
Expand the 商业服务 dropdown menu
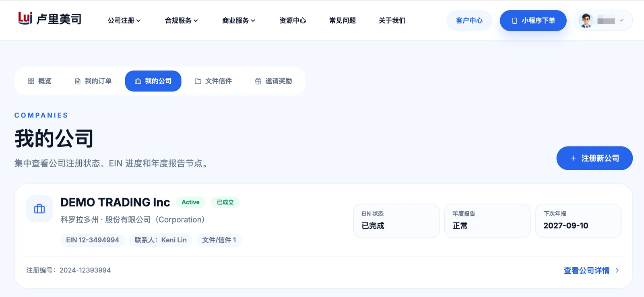pos(238,21)
